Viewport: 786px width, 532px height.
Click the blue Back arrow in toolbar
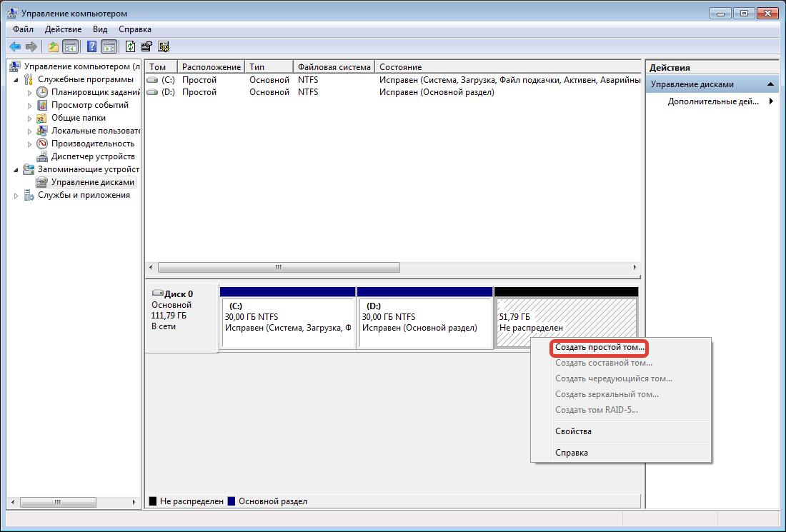pyautogui.click(x=15, y=47)
